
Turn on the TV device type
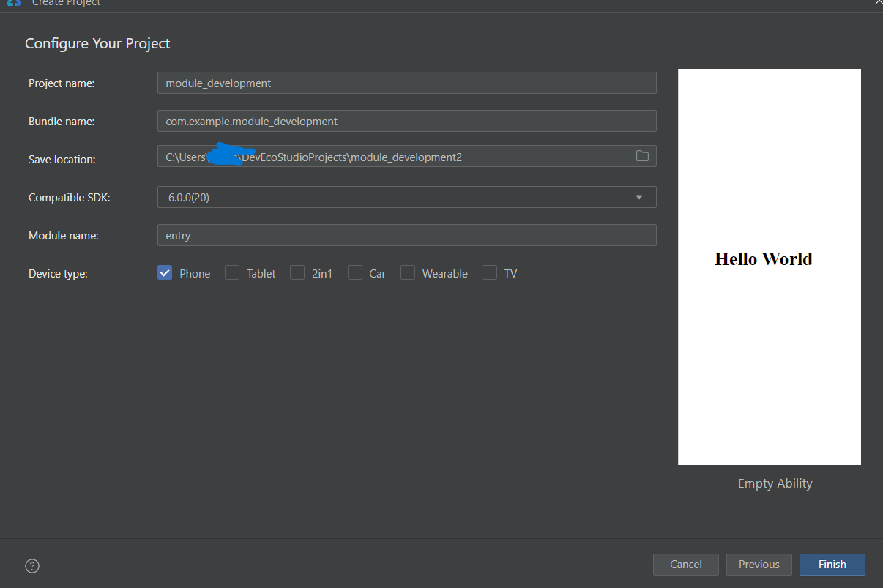(490, 273)
